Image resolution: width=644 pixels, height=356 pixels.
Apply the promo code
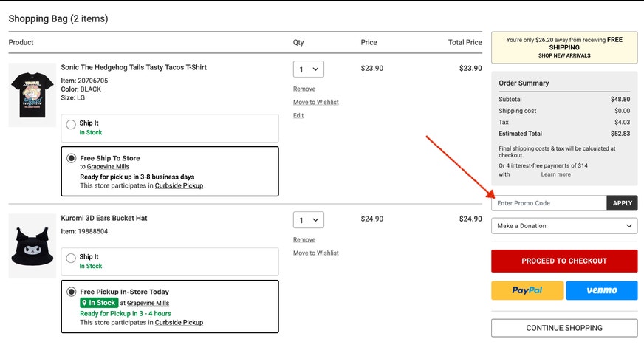coord(623,203)
